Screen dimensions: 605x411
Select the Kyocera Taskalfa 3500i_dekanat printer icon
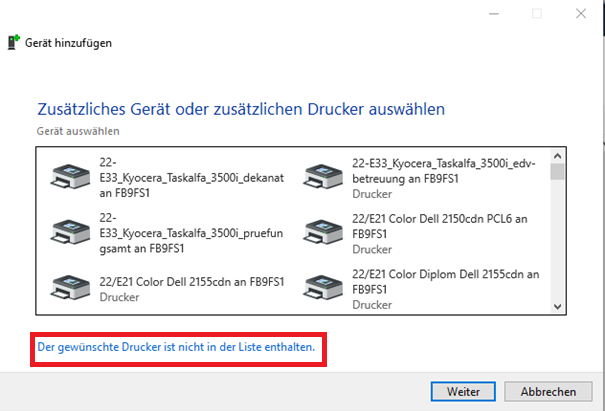click(x=70, y=177)
